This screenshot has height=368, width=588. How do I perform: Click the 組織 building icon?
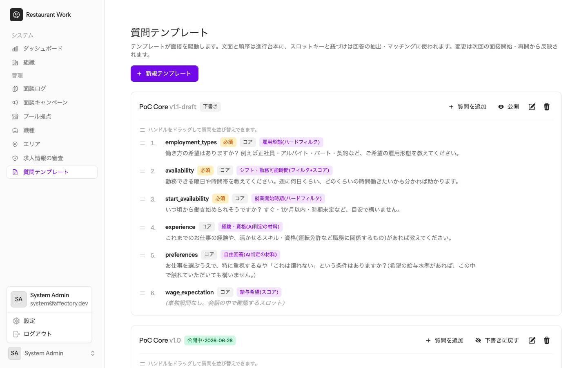(15, 63)
